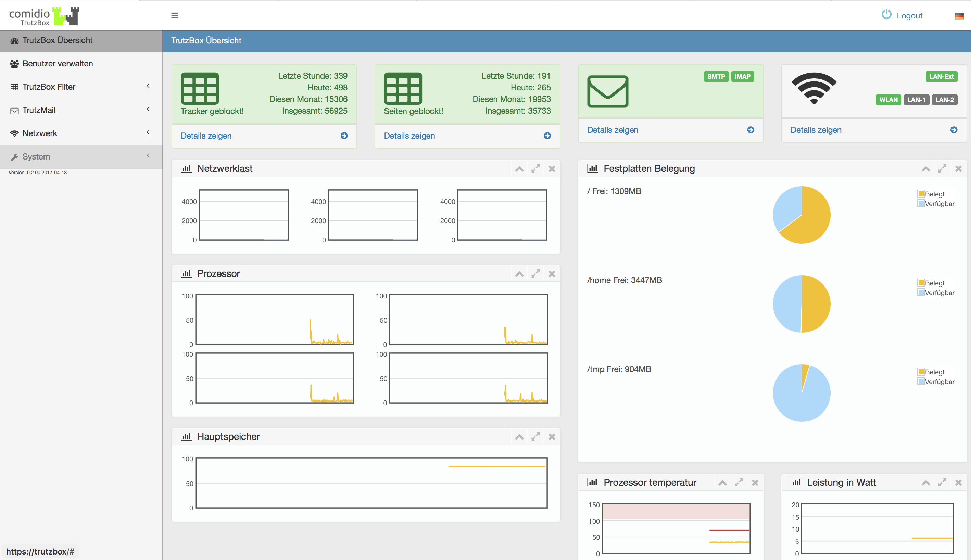Screen dimensions: 971x560
Task: Switch language via the German flag icon
Action: [959, 16]
